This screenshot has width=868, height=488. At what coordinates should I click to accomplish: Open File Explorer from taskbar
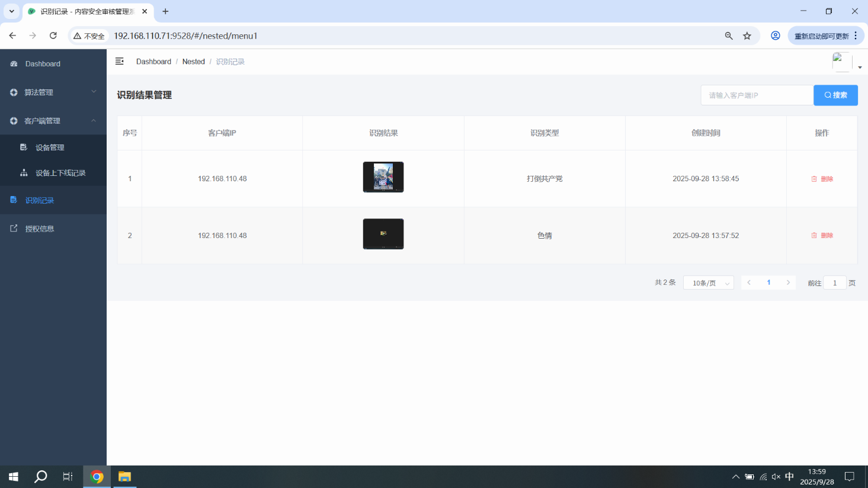(x=124, y=477)
